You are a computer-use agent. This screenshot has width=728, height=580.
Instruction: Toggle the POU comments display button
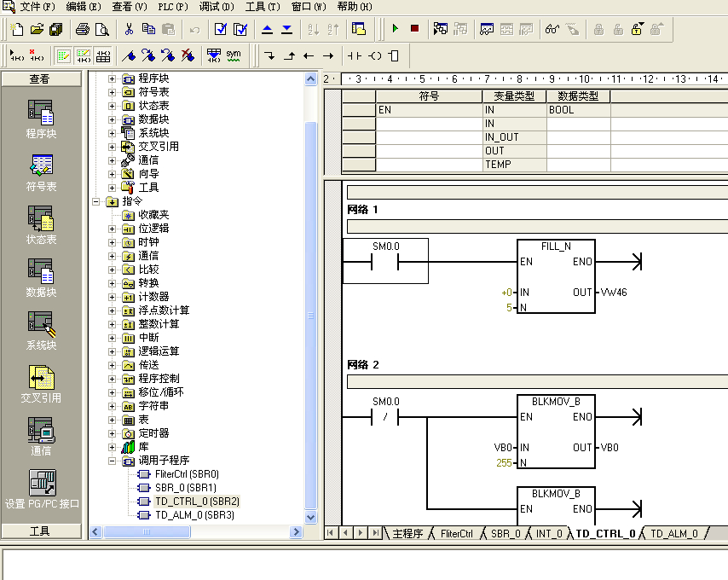64,56
